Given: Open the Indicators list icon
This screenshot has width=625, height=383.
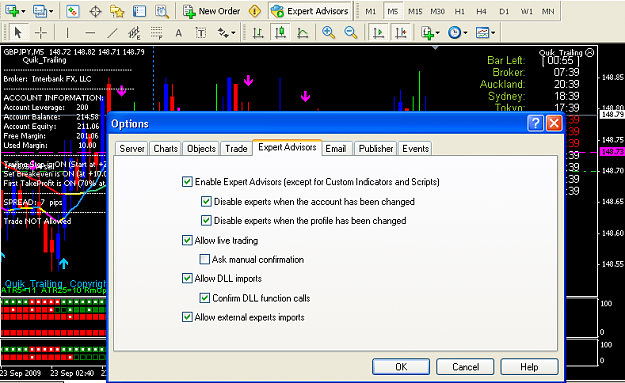Looking at the screenshot, I should tap(427, 32).
